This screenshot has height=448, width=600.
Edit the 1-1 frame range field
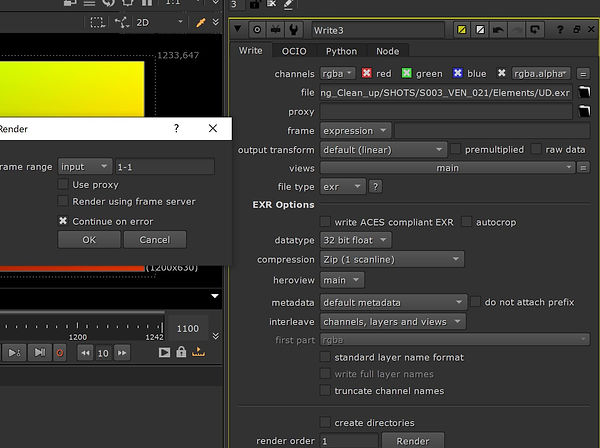coord(165,167)
